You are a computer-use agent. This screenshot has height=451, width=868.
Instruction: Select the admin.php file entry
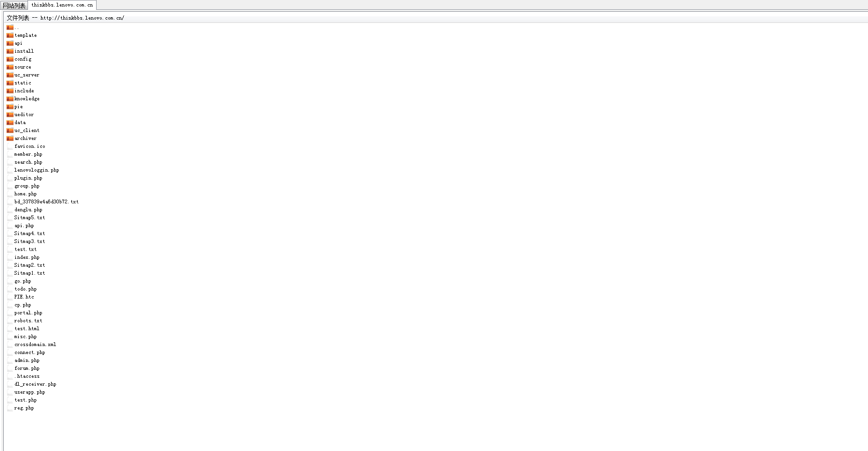(x=27, y=361)
